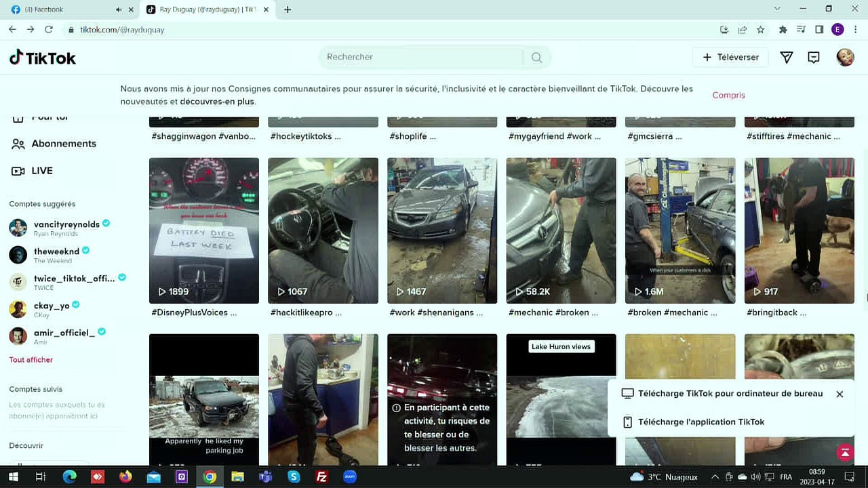Click the Tout afficher link
Screen dimensions: 868x488
coord(31,360)
